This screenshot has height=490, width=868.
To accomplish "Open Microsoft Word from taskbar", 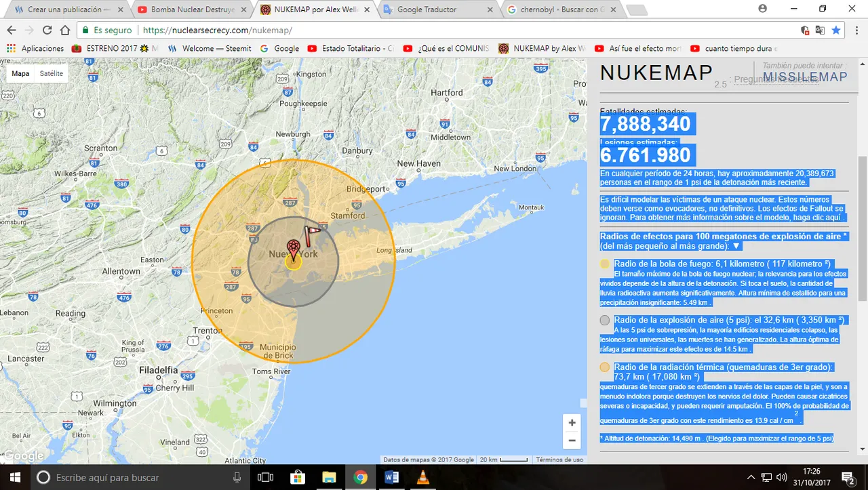I will pos(391,477).
